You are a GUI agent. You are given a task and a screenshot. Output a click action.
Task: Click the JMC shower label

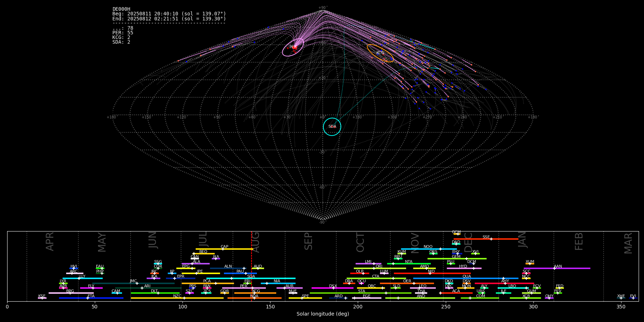[133, 281]
